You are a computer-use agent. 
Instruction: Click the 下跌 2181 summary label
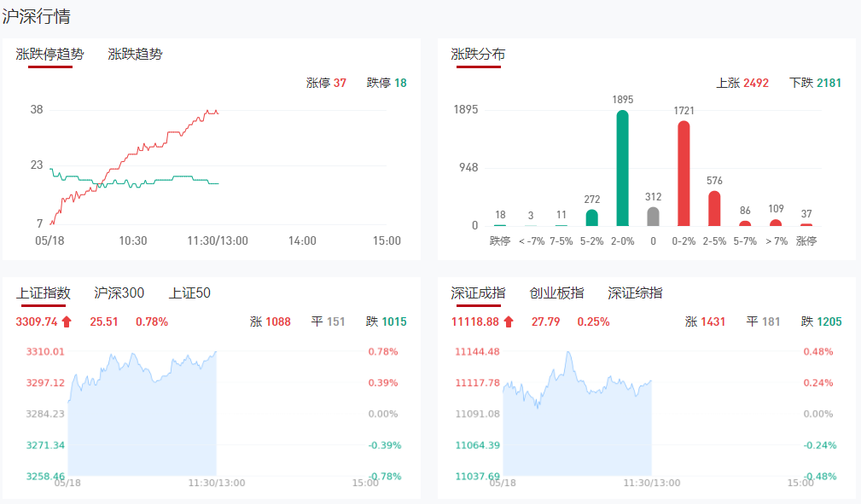tap(815, 83)
